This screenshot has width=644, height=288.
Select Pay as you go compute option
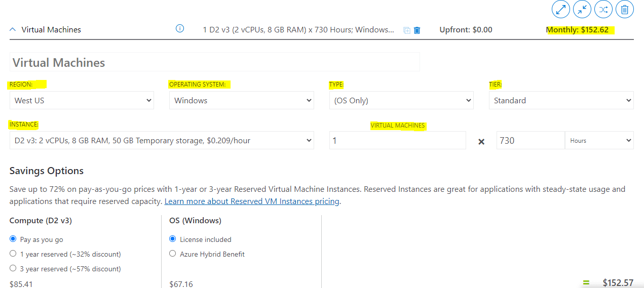click(13, 239)
